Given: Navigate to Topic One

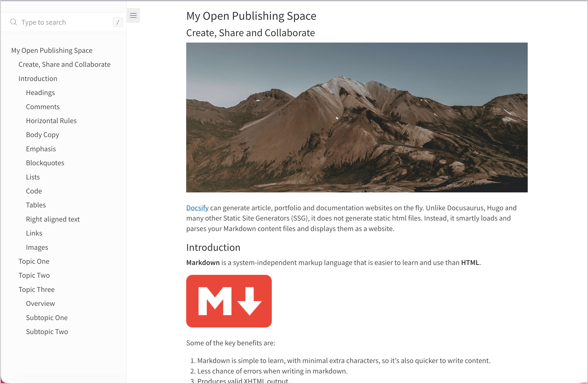Looking at the screenshot, I should point(34,261).
